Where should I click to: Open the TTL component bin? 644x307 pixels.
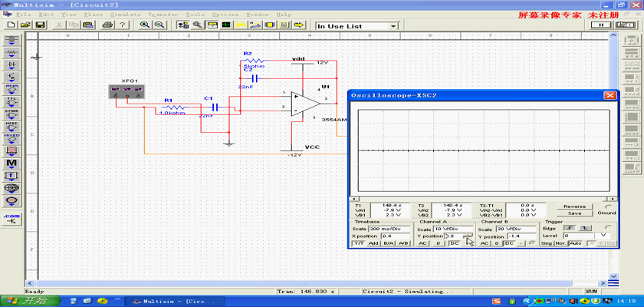(x=12, y=102)
